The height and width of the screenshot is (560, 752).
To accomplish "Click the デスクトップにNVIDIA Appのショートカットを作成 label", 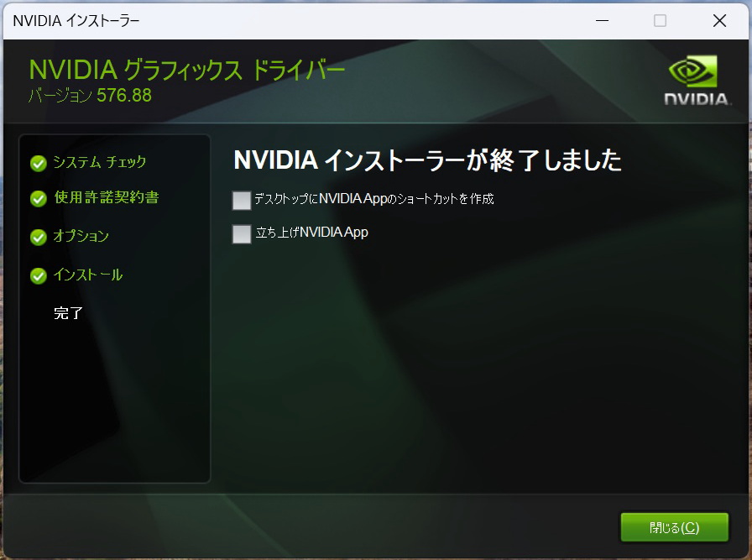I will pyautogui.click(x=373, y=200).
